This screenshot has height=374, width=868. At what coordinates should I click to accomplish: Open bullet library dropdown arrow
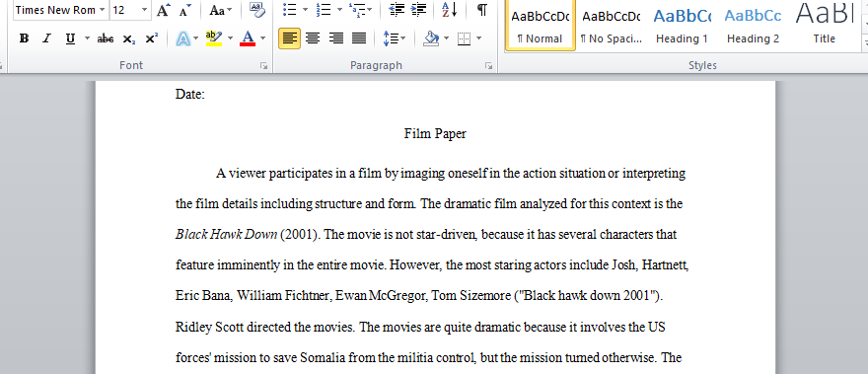click(305, 10)
